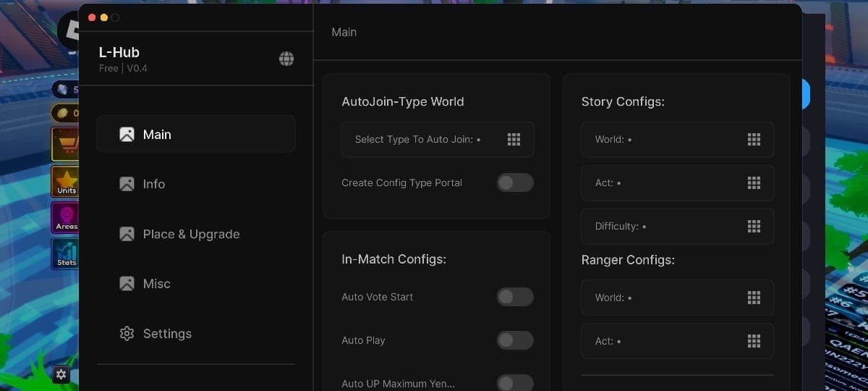The image size is (868, 391).
Task: Click the globe icon beside L-Hub
Action: click(x=286, y=59)
